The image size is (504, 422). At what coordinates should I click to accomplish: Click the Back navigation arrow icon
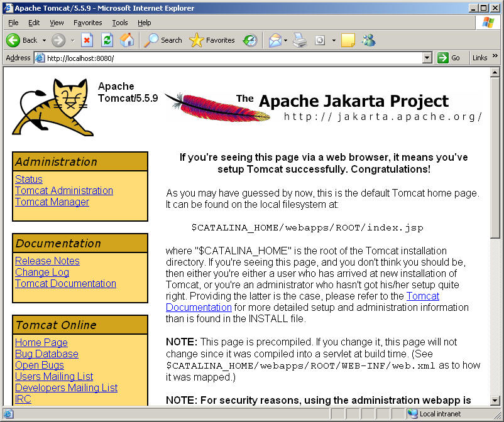(13, 40)
